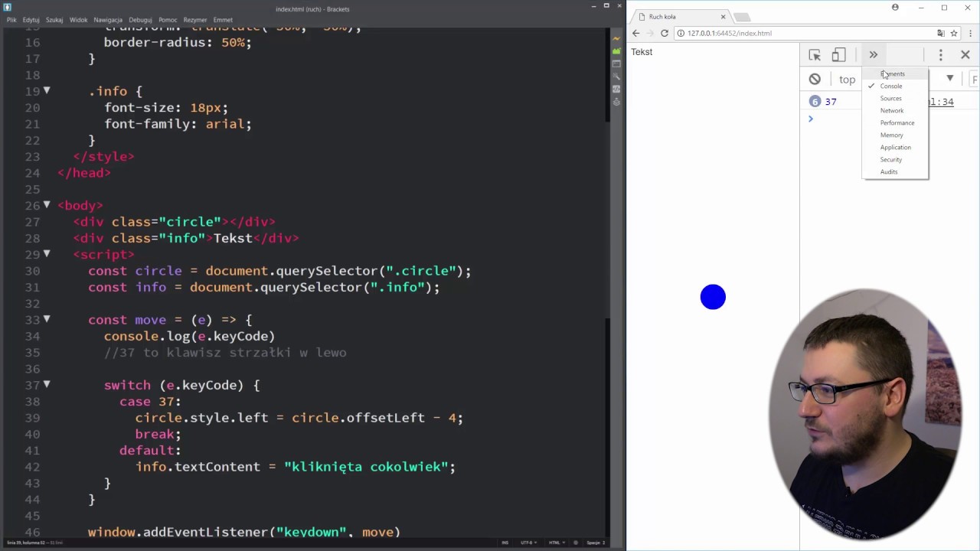The image size is (980, 551).
Task: Open the Pomoc menu in Brackets
Action: pos(168,20)
